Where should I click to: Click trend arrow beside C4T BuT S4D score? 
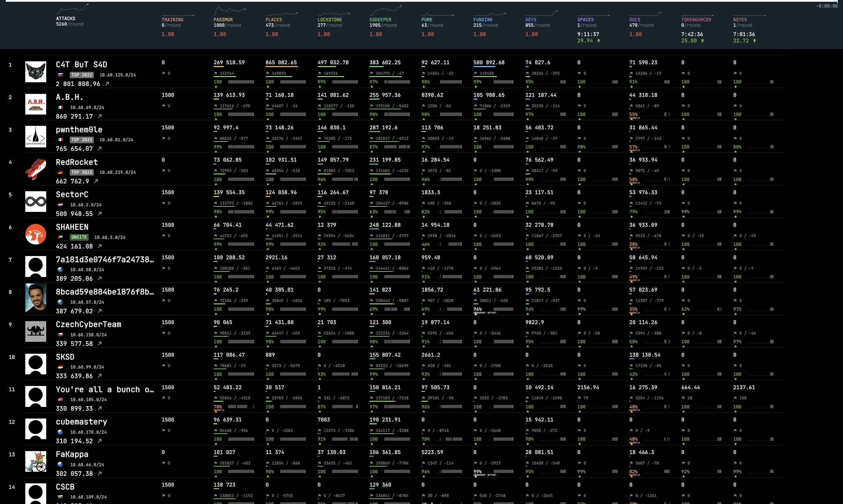[107, 83]
